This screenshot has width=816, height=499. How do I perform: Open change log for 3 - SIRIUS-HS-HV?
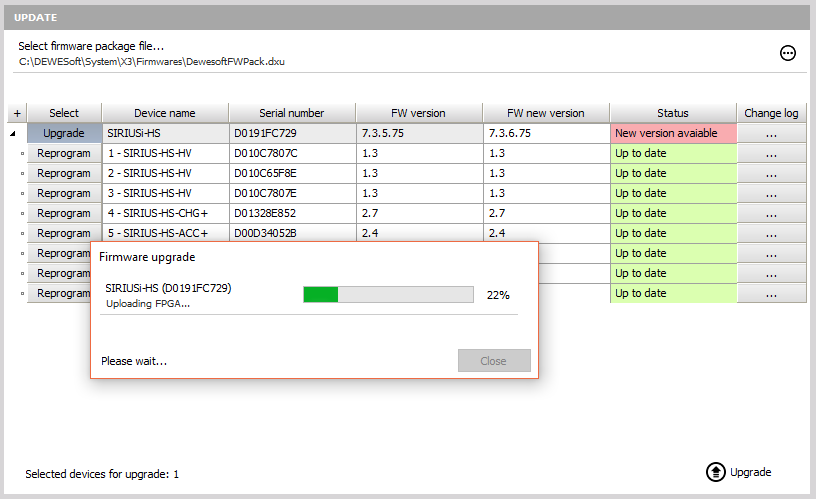[771, 193]
